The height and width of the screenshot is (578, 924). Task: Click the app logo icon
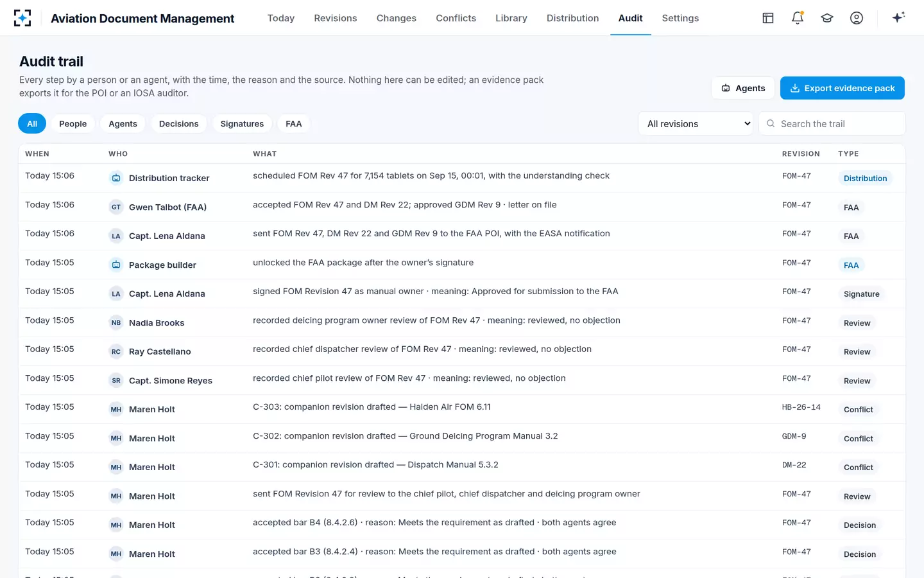(22, 18)
